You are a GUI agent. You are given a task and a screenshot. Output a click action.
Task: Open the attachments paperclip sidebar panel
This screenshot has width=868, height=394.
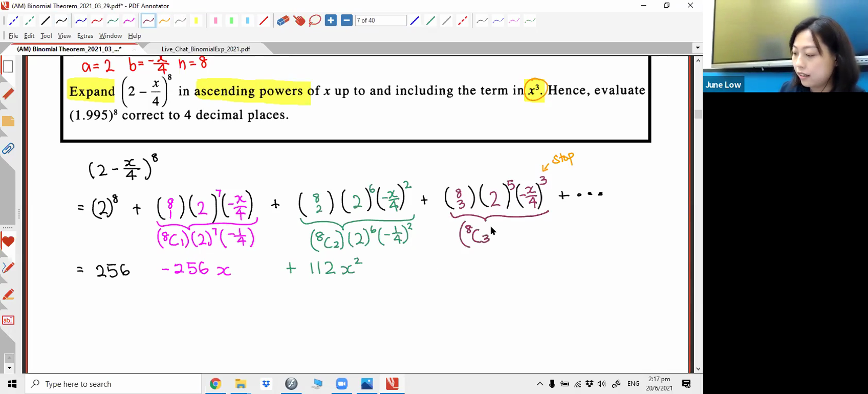(x=8, y=149)
